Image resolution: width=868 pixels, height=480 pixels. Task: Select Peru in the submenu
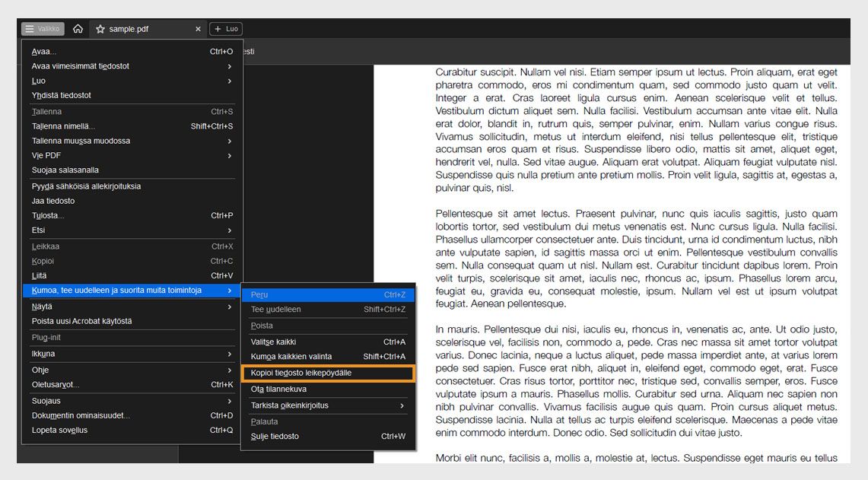coord(329,294)
